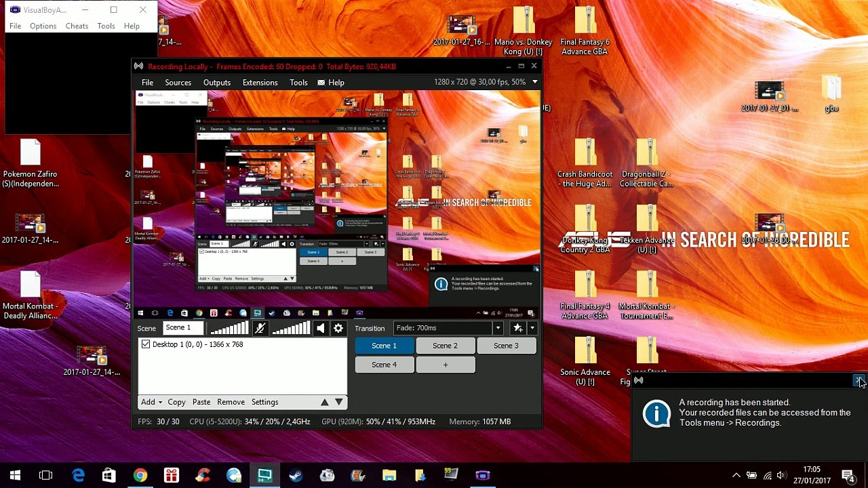Open XSplit Tools menu
Image resolution: width=868 pixels, height=488 pixels.
point(298,83)
